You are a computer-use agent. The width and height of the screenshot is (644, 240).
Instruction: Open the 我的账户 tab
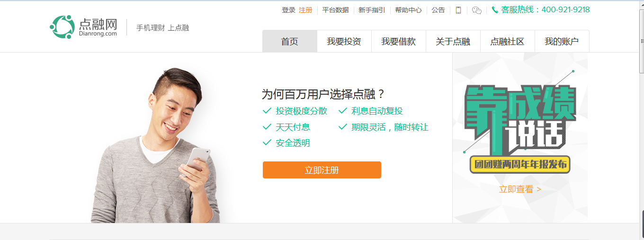[562, 41]
